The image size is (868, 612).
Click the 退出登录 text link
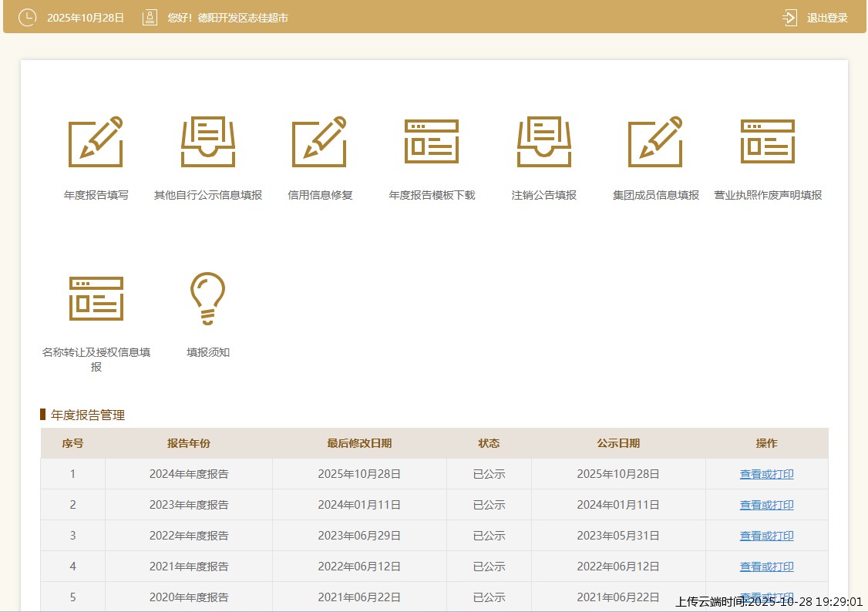[x=827, y=18]
